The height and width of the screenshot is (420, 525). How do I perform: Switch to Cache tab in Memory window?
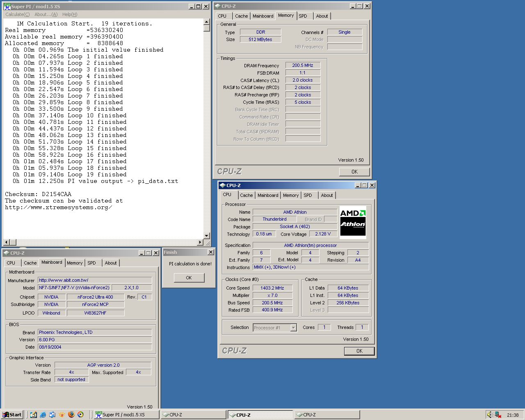(241, 16)
